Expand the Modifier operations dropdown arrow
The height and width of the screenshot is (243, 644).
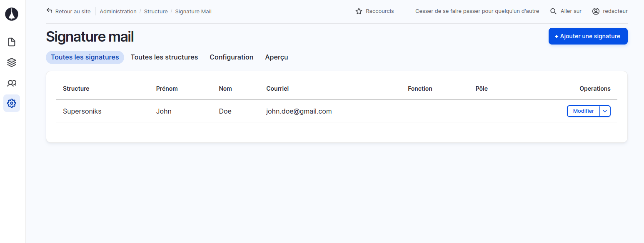coord(605,111)
